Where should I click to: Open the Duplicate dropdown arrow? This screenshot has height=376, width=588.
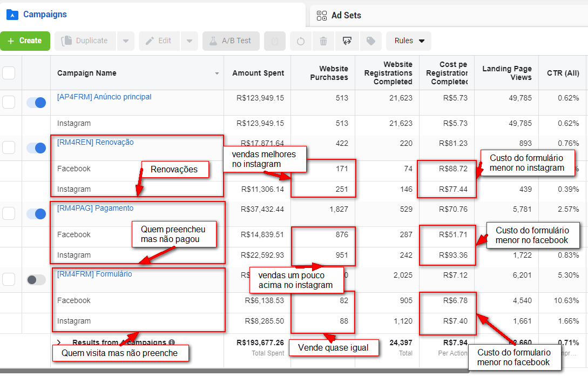[125, 41]
